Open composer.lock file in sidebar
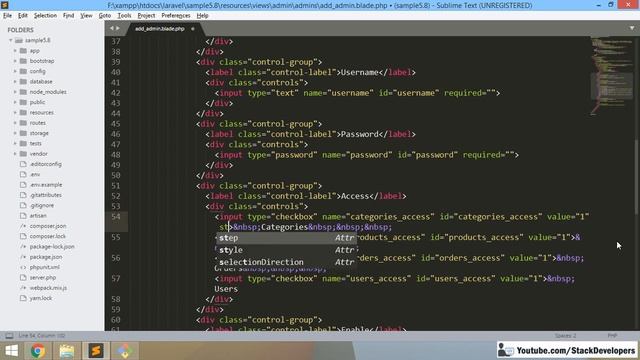This screenshot has width=640, height=360. coord(47,236)
